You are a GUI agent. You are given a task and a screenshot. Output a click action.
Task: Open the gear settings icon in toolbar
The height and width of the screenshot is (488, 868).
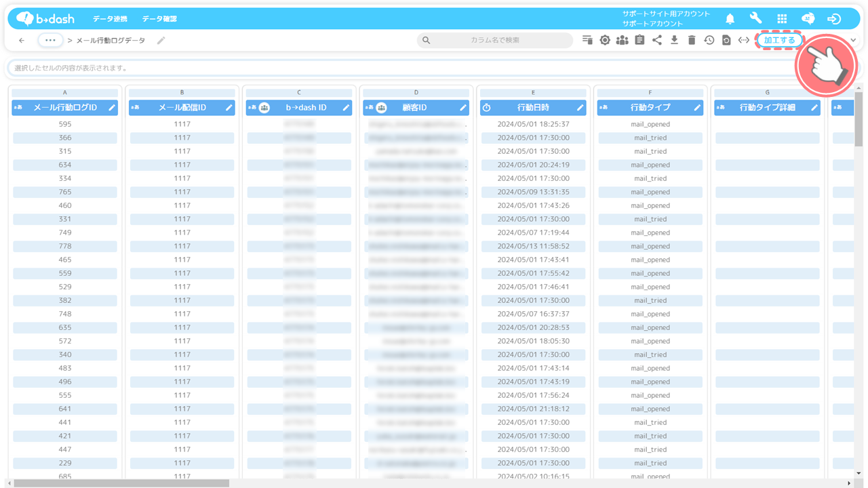tap(605, 41)
